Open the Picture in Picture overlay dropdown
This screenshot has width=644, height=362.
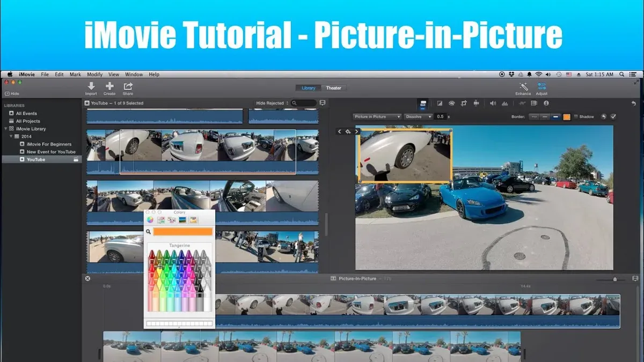(x=377, y=116)
